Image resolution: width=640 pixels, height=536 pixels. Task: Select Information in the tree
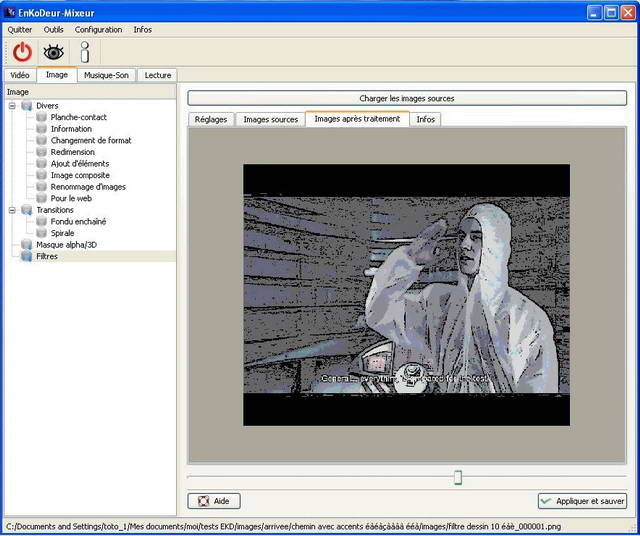(71, 129)
